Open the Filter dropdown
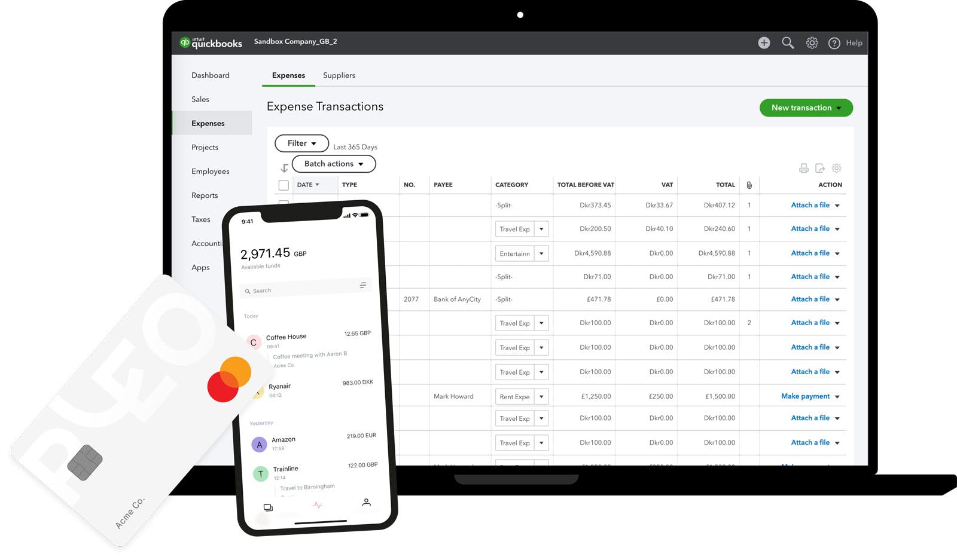Screen dimensions: 957x560 tap(301, 143)
